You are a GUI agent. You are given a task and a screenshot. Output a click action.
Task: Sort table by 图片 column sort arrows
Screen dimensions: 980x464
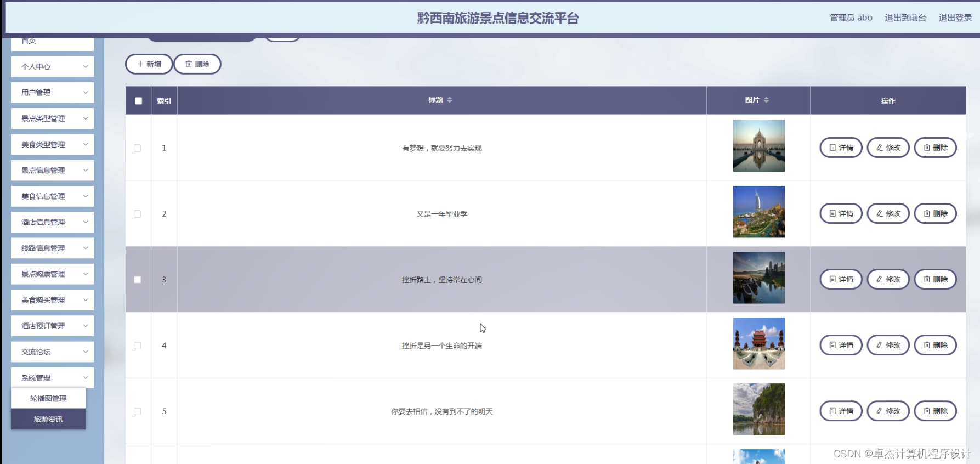pos(766,100)
